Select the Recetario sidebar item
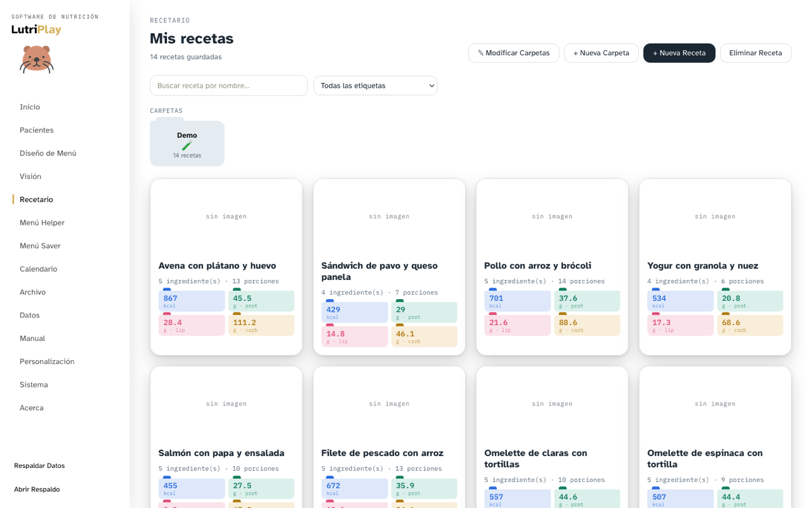Image resolution: width=812 pixels, height=508 pixels. tap(36, 199)
